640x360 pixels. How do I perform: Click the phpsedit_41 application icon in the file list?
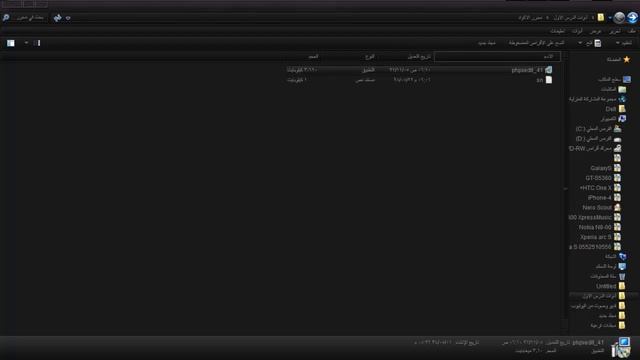[x=549, y=70]
